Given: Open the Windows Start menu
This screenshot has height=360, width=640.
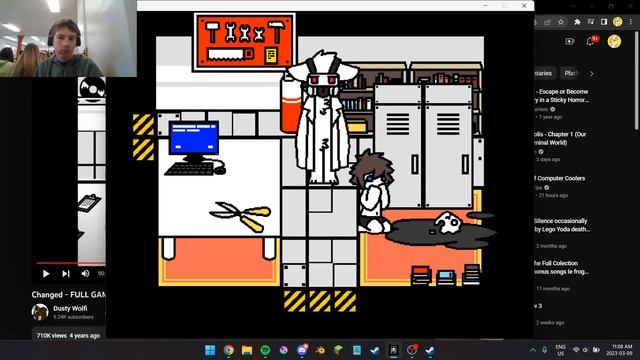Looking at the screenshot, I should (x=210, y=350).
